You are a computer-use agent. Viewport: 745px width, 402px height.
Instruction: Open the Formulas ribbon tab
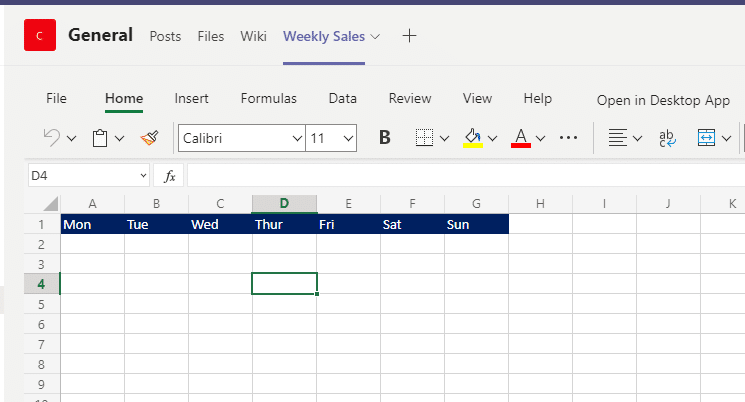coord(268,99)
